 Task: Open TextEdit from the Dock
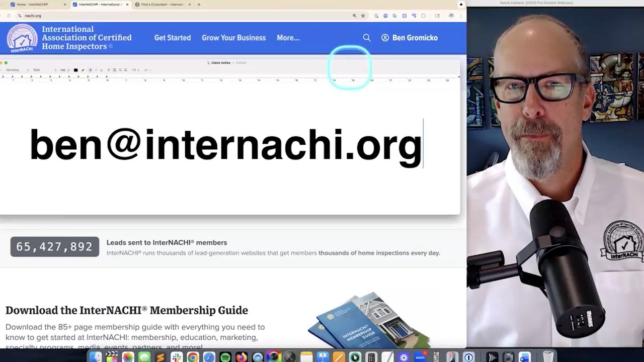point(387,357)
